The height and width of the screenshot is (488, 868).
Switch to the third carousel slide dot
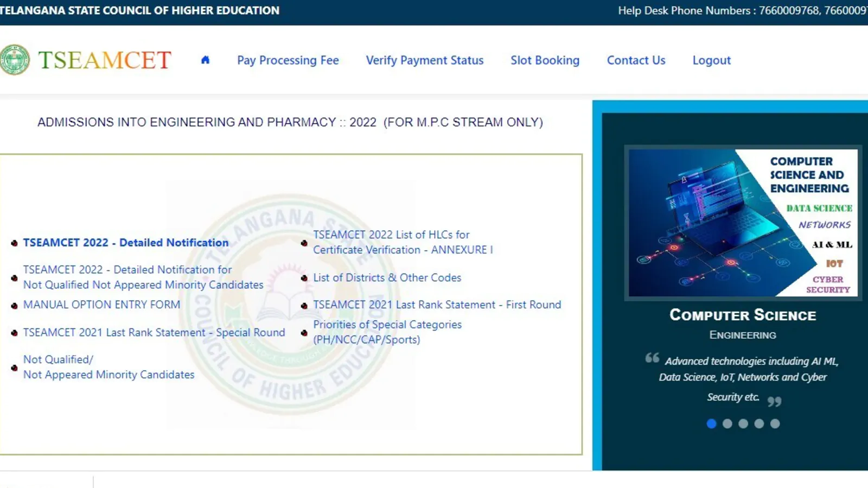743,423
